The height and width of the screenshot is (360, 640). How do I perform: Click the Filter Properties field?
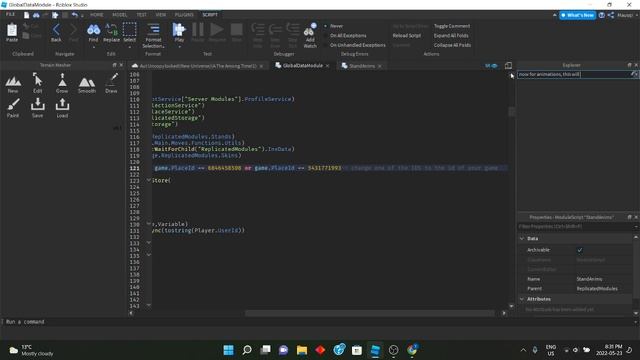(576, 227)
